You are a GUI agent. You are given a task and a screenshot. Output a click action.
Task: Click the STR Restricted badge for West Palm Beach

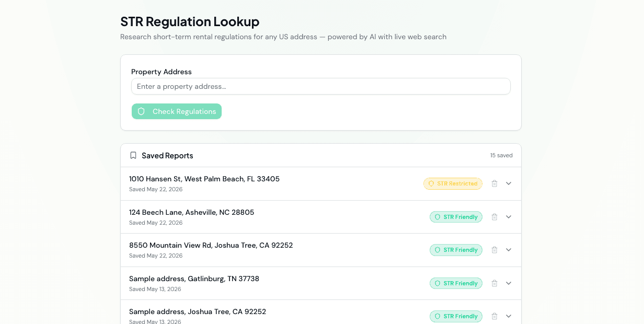[453, 183]
